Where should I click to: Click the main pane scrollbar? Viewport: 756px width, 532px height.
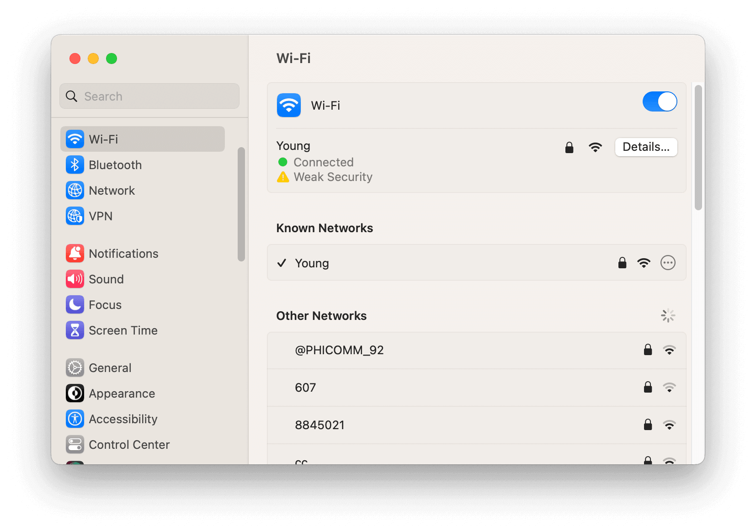click(x=698, y=147)
